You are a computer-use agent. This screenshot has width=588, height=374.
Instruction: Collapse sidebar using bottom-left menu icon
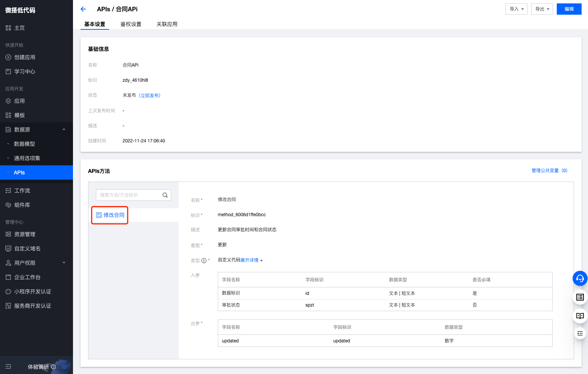tap(8, 366)
